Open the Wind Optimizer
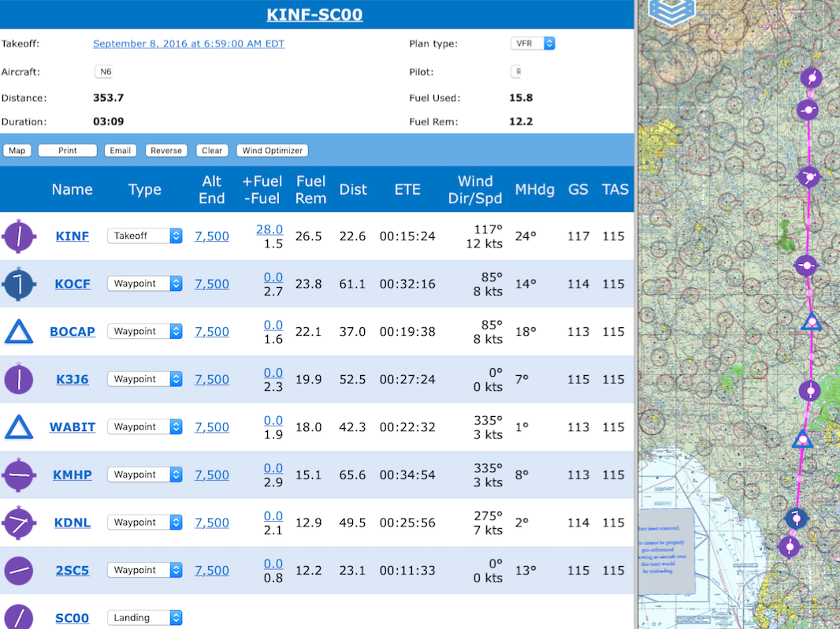 coord(273,151)
